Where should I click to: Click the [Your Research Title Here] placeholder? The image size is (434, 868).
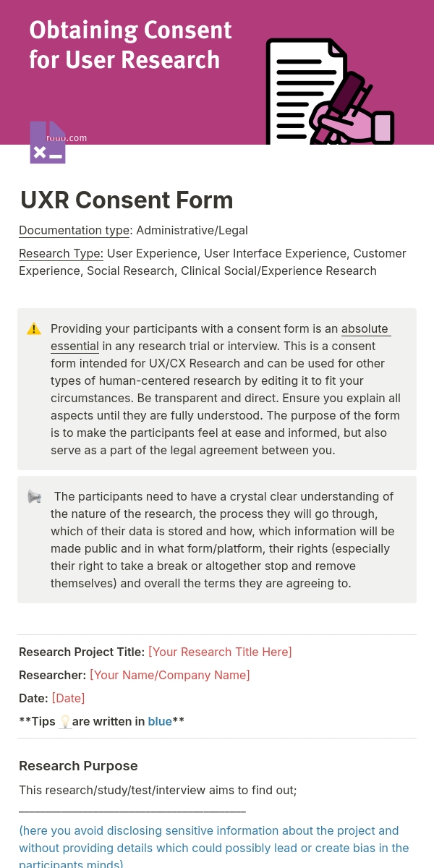[220, 652]
